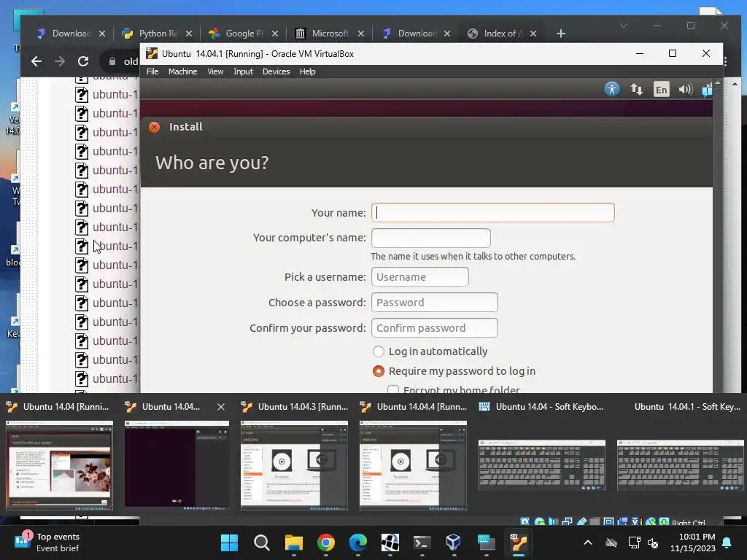Screen dimensions: 747x560
Task: Launch Microsoft Edge from taskbar
Action: pos(357,542)
